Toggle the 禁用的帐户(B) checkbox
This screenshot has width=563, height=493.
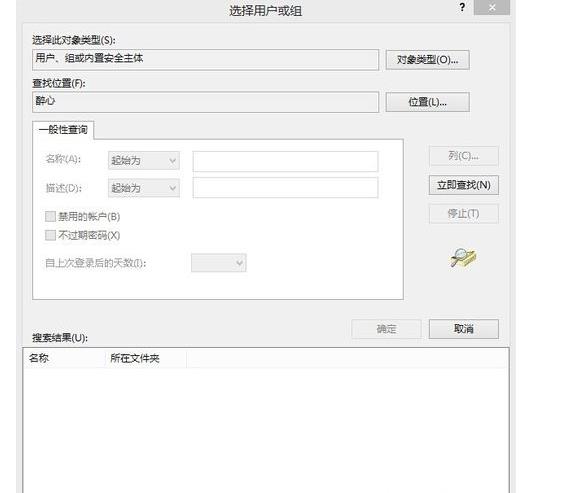[50, 217]
